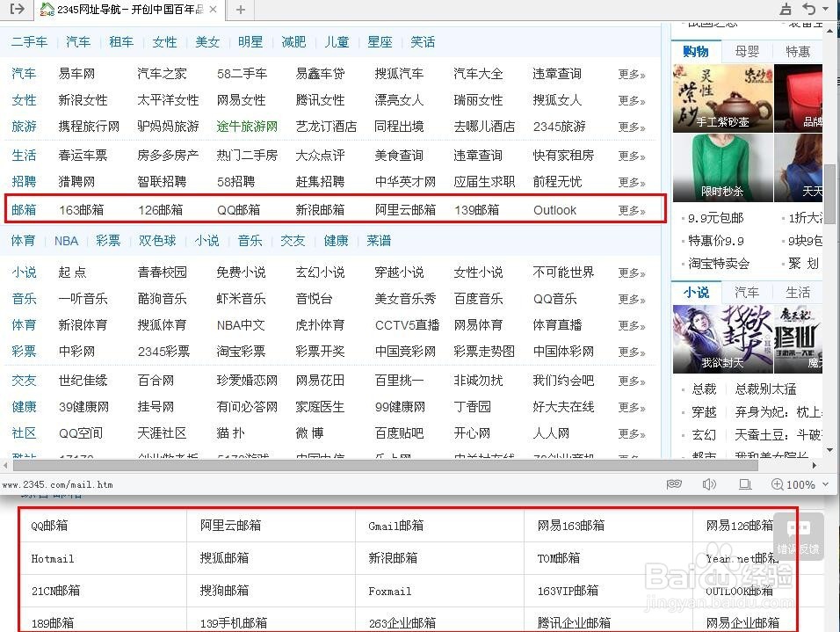This screenshot has height=632, width=840.
Task: Click the sidebar toggle arrow icon
Action: coord(18,9)
